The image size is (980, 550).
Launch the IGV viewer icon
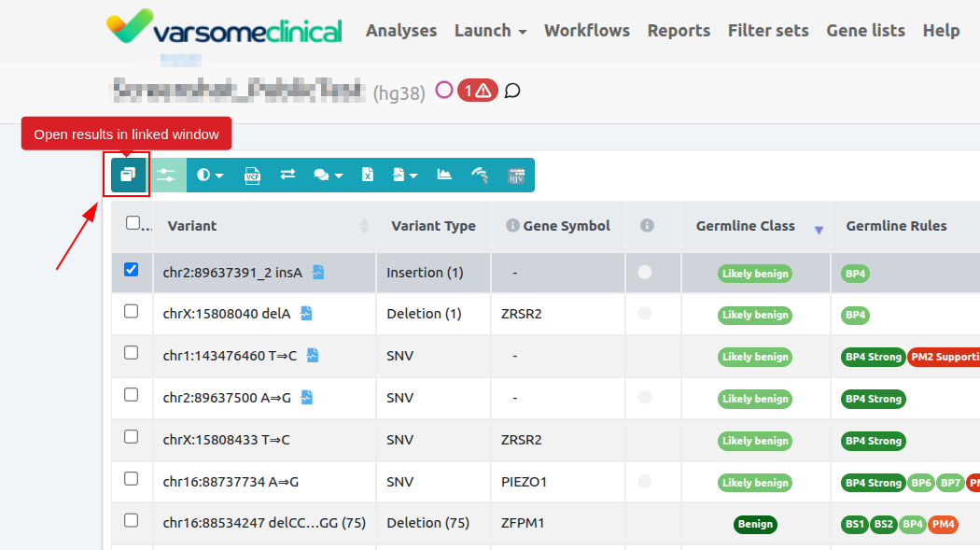tap(515, 175)
